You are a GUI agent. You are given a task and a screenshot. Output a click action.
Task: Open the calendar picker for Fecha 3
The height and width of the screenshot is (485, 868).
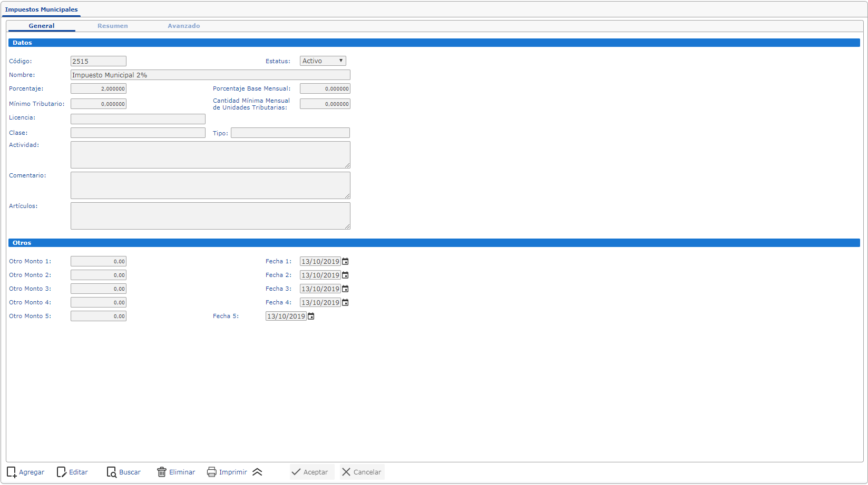pyautogui.click(x=346, y=289)
